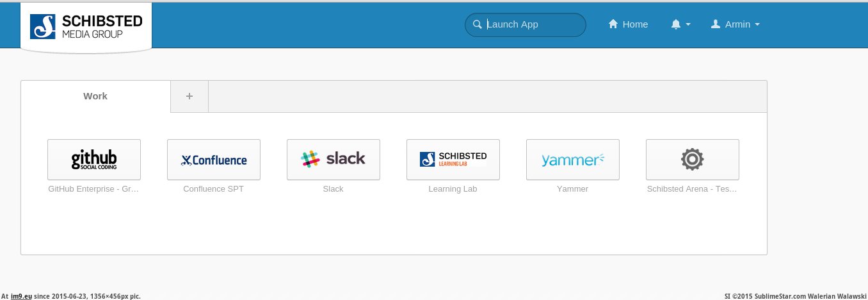This screenshot has width=868, height=300.
Task: Go to Home in the navbar
Action: pos(628,24)
